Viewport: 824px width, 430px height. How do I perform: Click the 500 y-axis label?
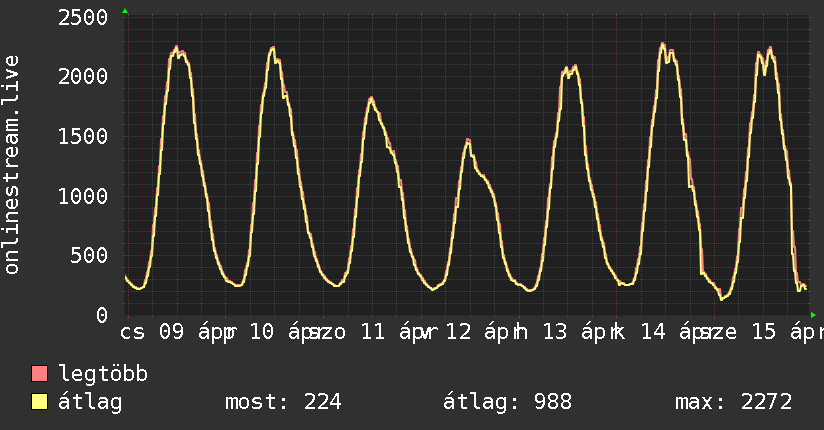(89, 256)
